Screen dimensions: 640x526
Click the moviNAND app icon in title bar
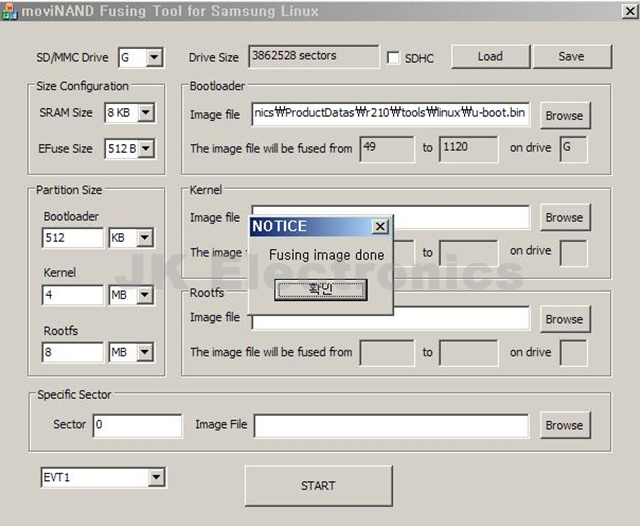9,11
